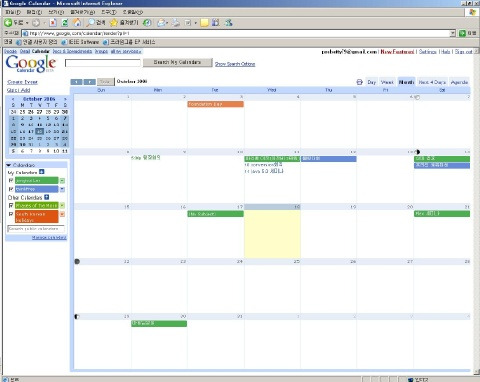This screenshot has height=382, width=480.
Task: Click the browser address bar URL
Action: [x=235, y=33]
